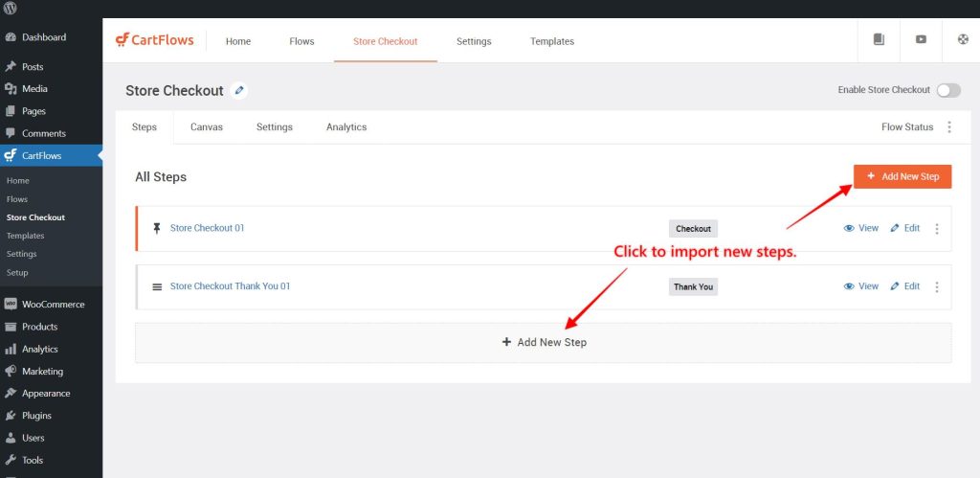
Task: Open Home under CartFlows submenu
Action: click(17, 181)
